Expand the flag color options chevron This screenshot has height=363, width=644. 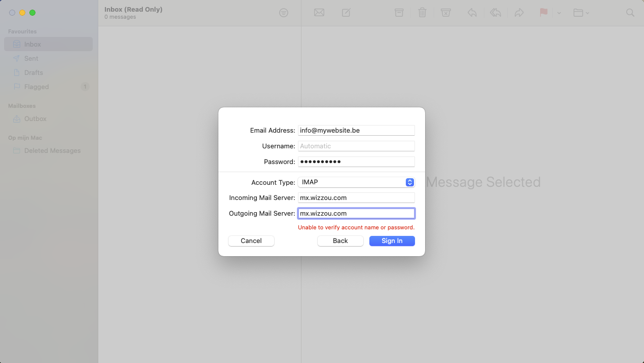558,13
